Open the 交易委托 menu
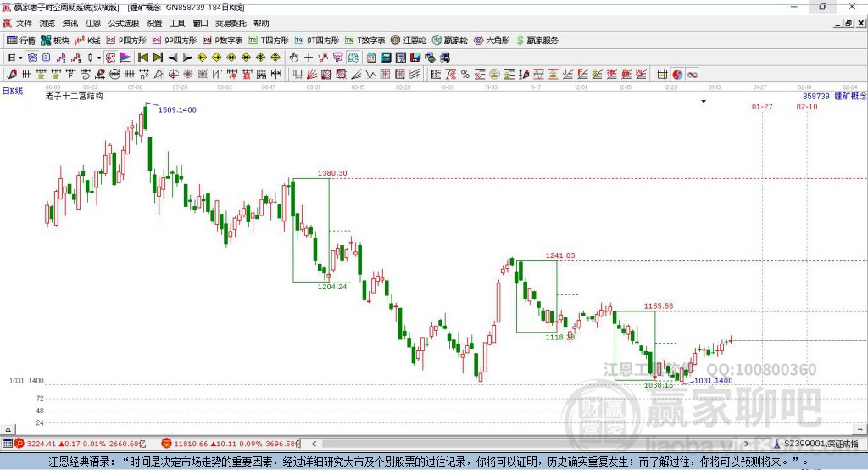868x470 pixels. tap(231, 23)
